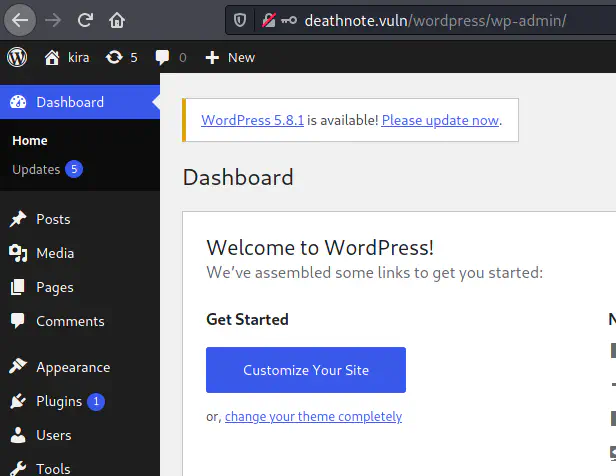Open the Appearance menu
Image resolution: width=616 pixels, height=476 pixels.
click(x=72, y=367)
